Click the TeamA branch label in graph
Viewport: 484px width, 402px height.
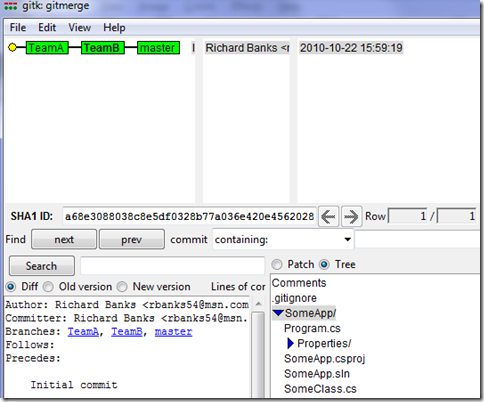(x=47, y=48)
